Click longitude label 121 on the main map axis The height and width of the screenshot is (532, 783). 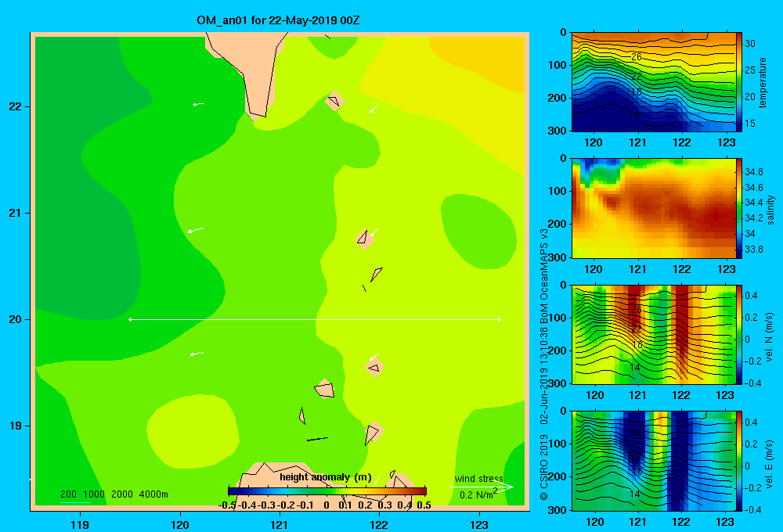(x=280, y=524)
